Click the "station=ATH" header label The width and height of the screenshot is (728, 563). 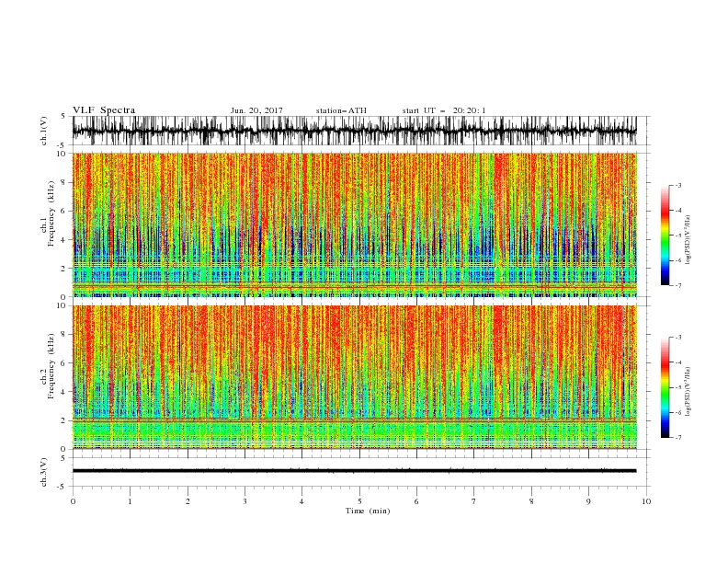(341, 110)
